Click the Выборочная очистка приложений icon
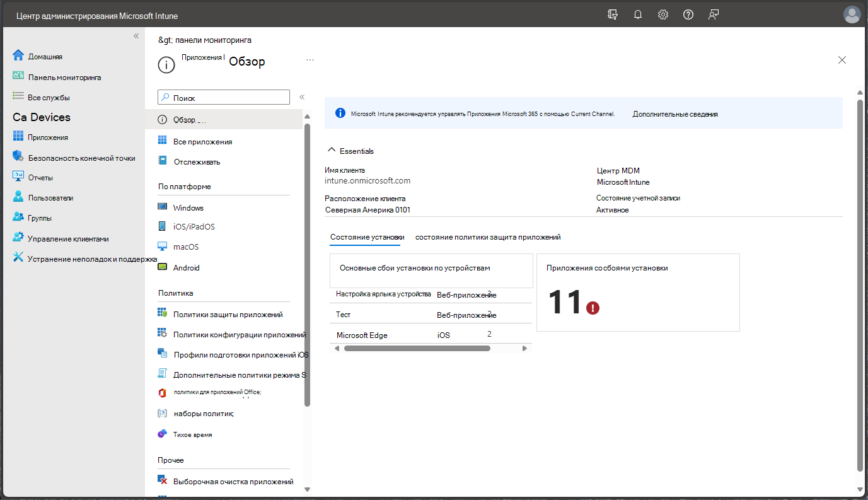The image size is (868, 500). [x=163, y=481]
